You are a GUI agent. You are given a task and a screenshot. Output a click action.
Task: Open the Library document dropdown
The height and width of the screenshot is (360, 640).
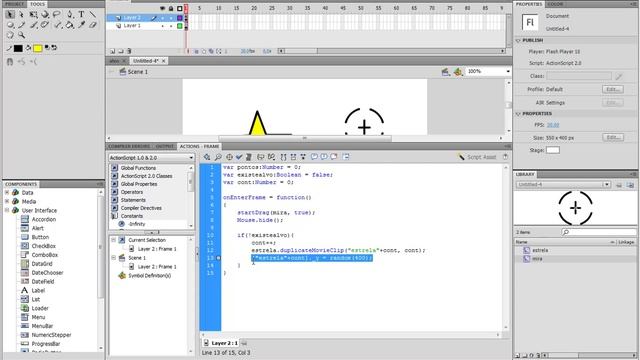tap(563, 184)
